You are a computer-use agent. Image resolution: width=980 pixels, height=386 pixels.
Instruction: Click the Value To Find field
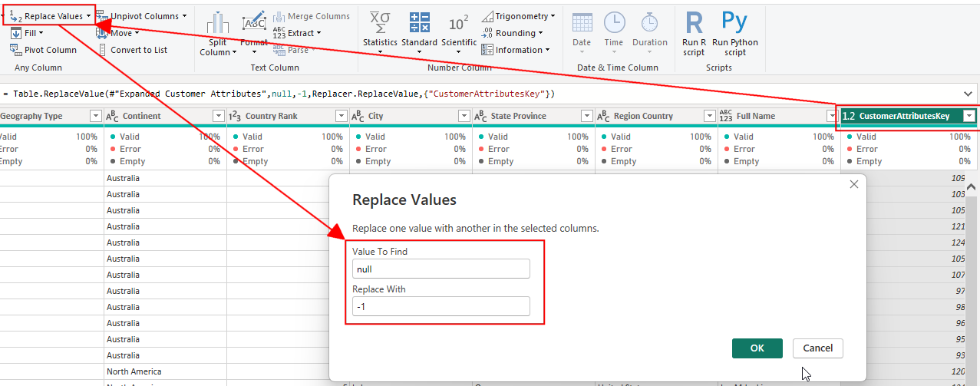tap(441, 269)
